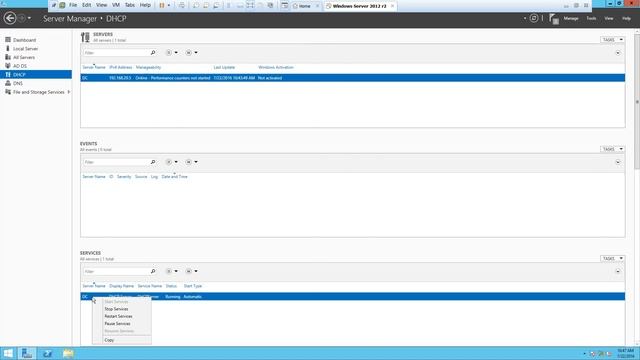
Task: Sort Services by Start Type column
Action: tap(193, 286)
